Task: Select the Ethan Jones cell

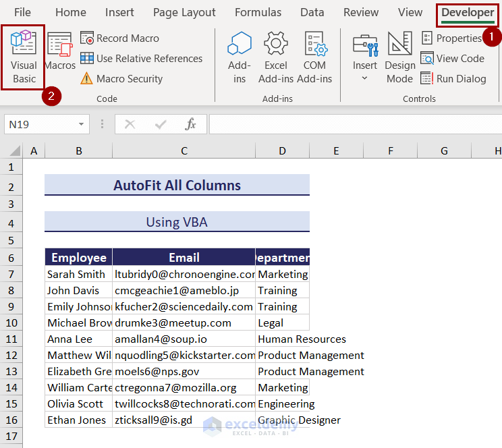Action: (79, 420)
